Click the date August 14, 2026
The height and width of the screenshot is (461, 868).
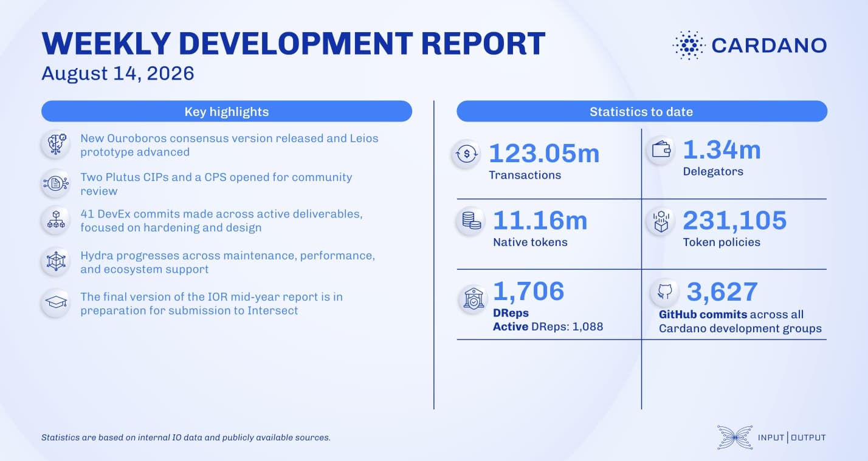(x=118, y=73)
